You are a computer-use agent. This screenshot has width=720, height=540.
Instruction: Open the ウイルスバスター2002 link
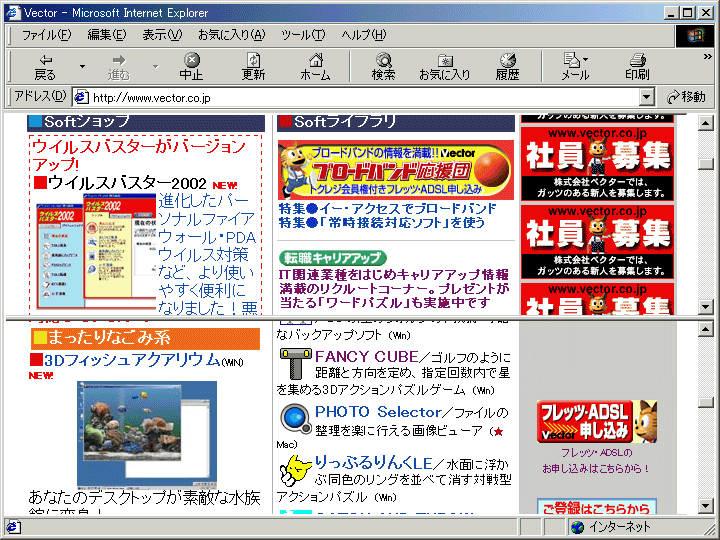tap(127, 183)
